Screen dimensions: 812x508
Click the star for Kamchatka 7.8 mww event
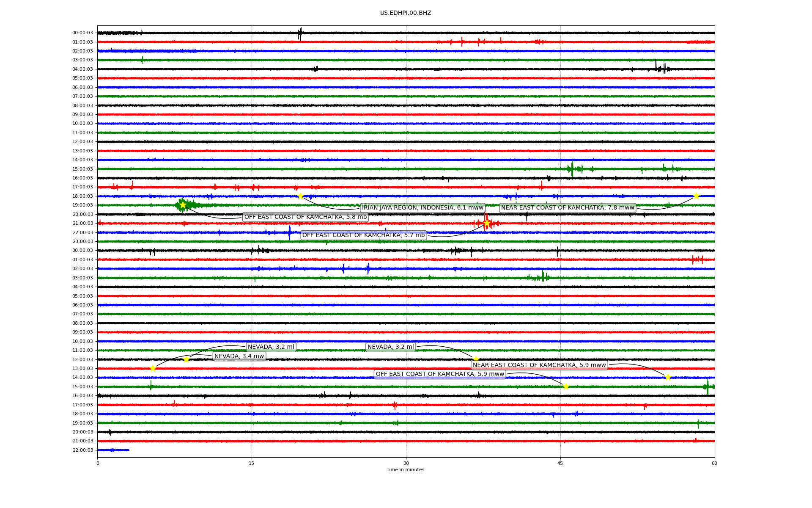pos(696,196)
